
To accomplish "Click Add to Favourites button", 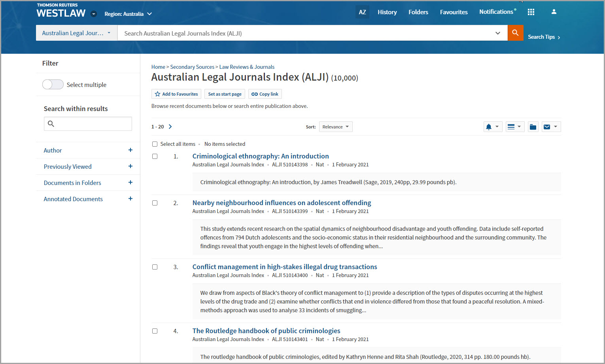I will coord(176,94).
